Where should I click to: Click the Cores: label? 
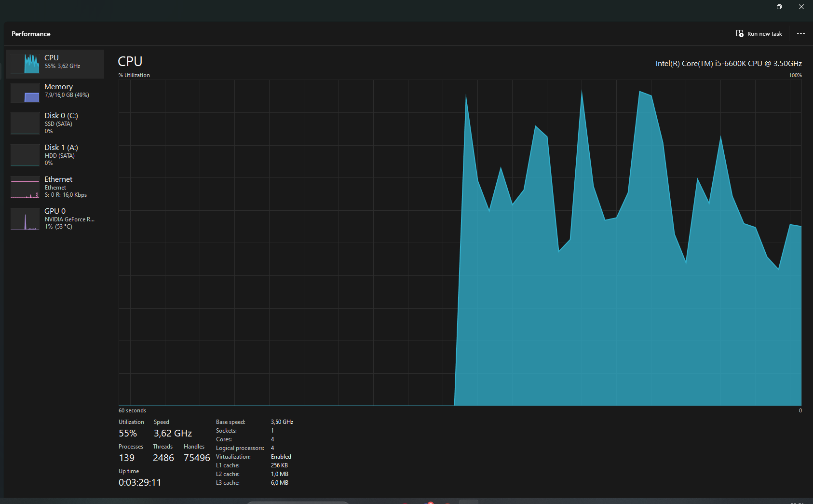coord(224,439)
